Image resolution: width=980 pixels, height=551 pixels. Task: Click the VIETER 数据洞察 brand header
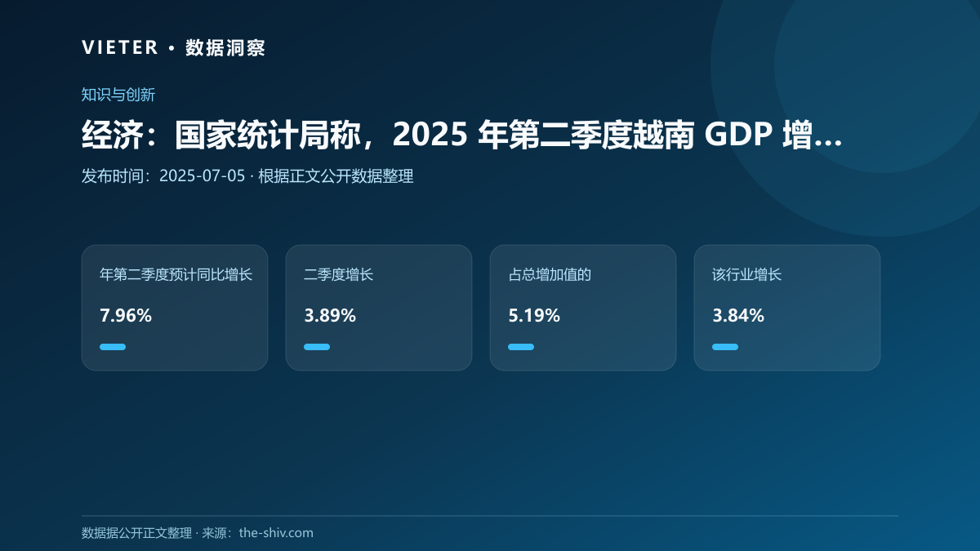click(x=173, y=47)
